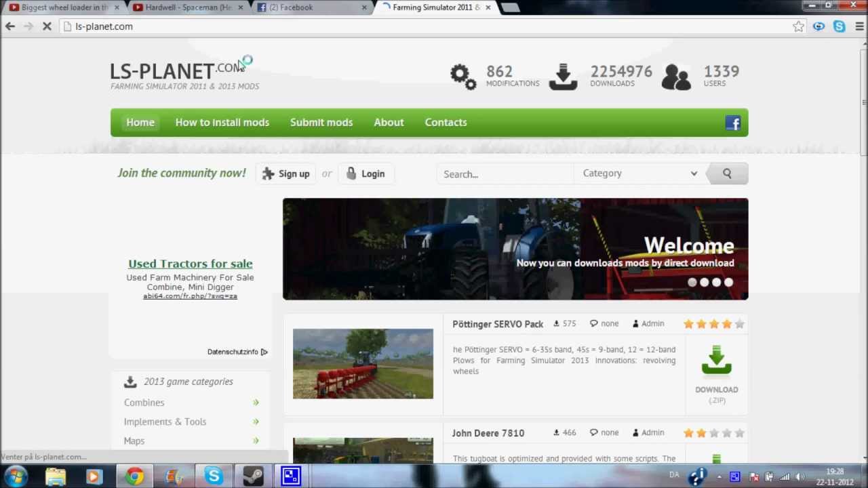The height and width of the screenshot is (488, 868).
Task: Open the Contacts page
Action: (x=446, y=123)
